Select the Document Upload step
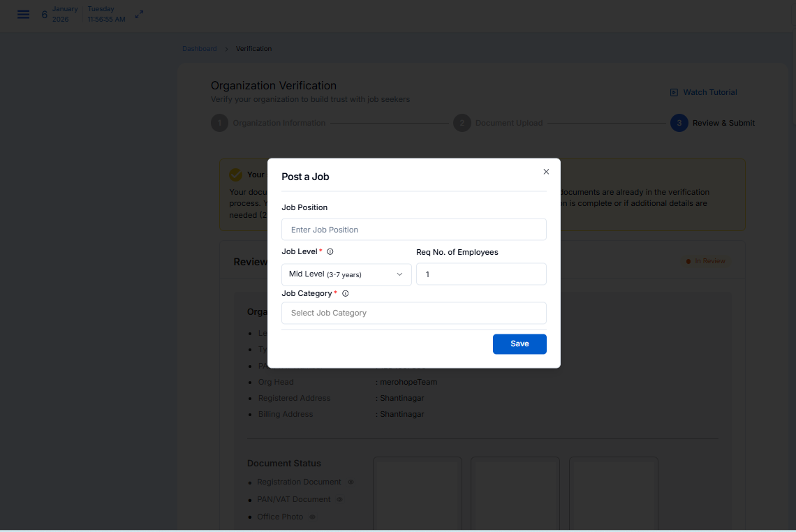This screenshot has height=532, width=796. [508, 123]
